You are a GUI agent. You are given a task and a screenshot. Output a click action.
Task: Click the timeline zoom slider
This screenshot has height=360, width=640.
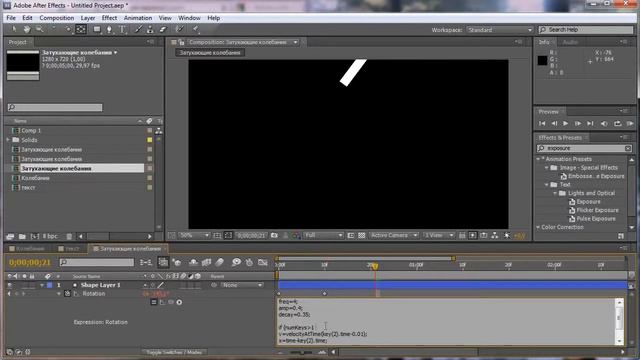(x=302, y=352)
